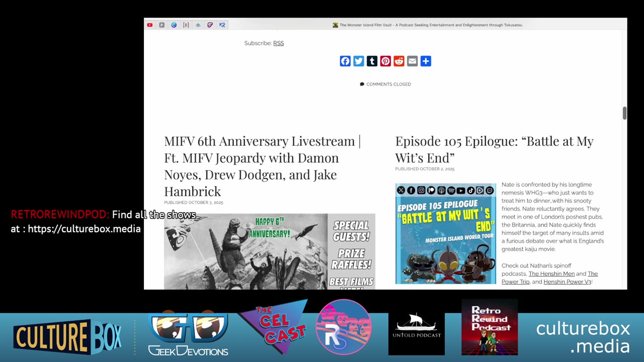
Task: Follow Henshin Power V3 link
Action: [x=568, y=282]
